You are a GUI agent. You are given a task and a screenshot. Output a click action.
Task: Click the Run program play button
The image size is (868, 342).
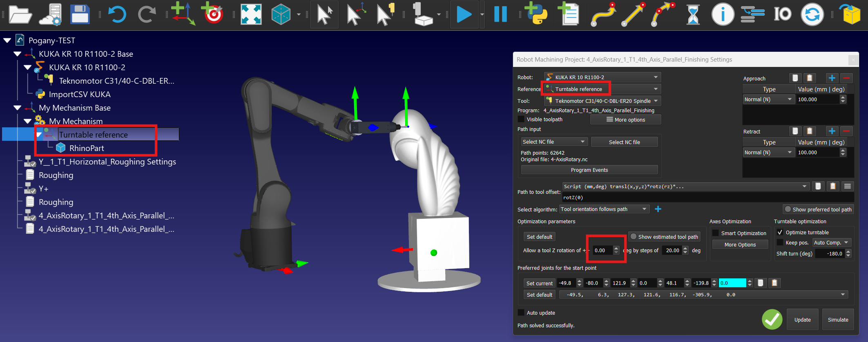(x=464, y=14)
